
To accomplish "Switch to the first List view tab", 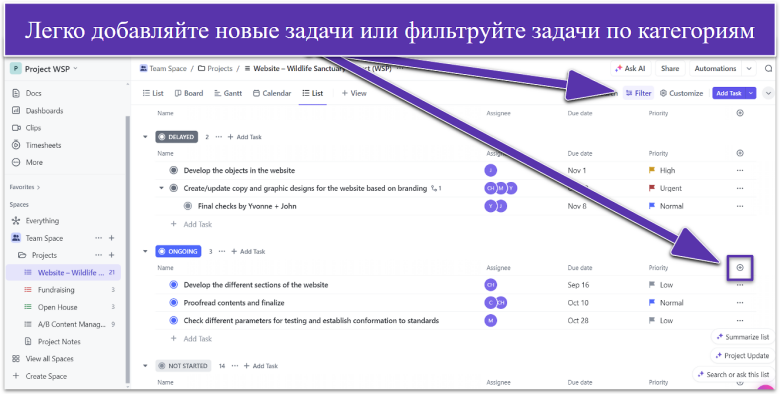I will coord(153,93).
